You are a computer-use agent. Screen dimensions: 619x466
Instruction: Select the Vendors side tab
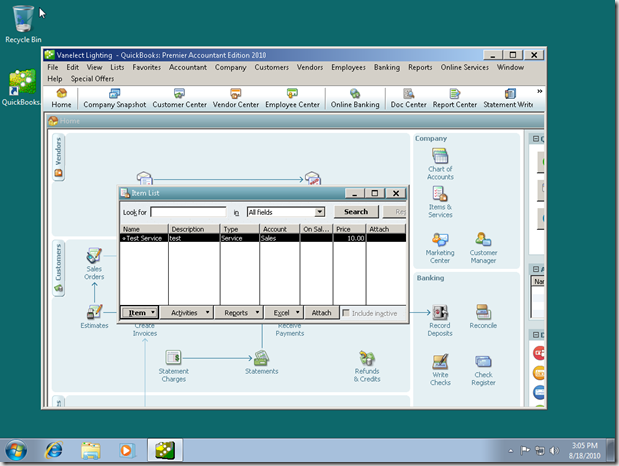(58, 157)
